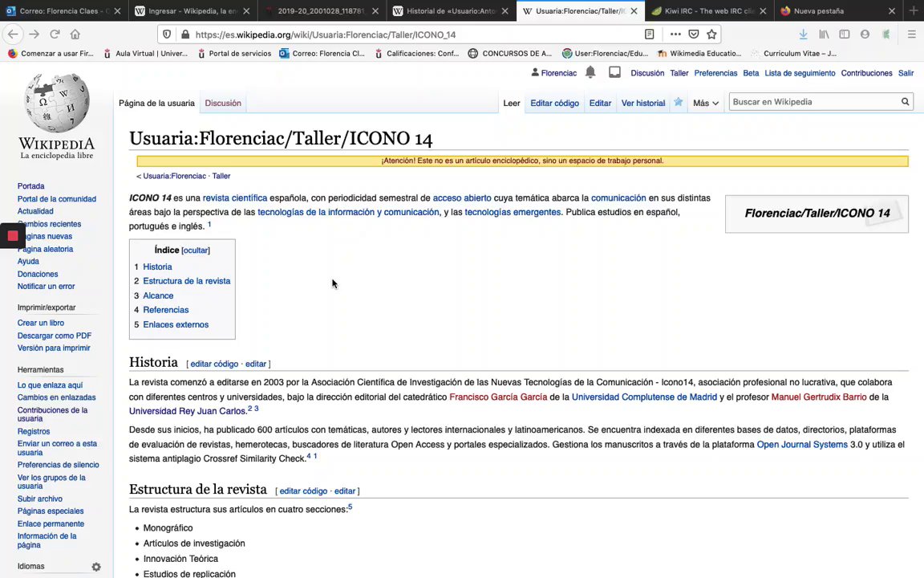The height and width of the screenshot is (578, 924).
Task: Click Taller breadcrumb link
Action: pos(221,176)
